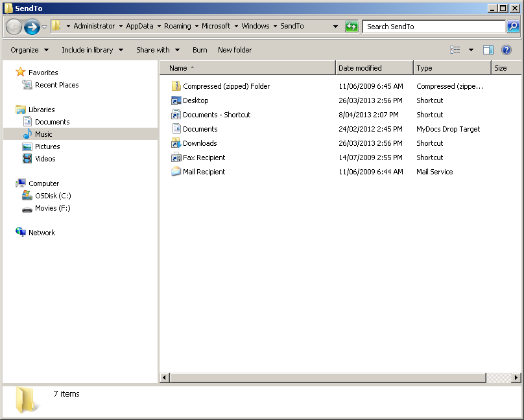Click the Network icon in navigation pane

point(21,232)
